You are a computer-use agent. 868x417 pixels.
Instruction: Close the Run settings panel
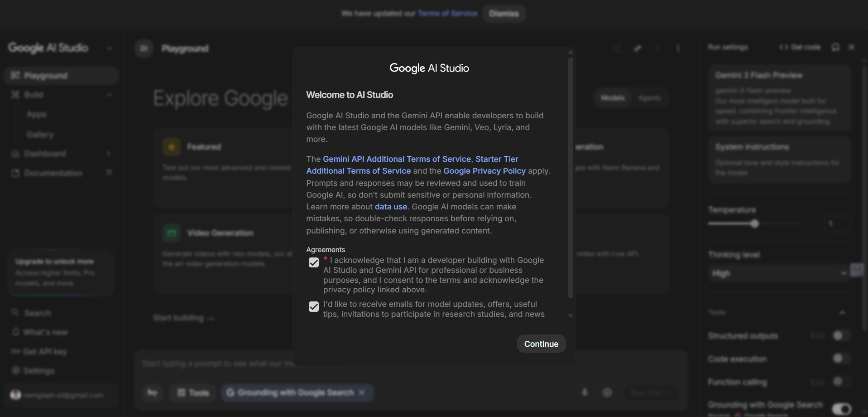[x=852, y=47]
